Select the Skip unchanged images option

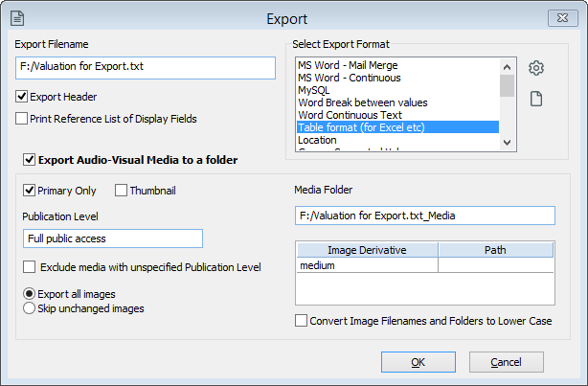[x=29, y=308]
